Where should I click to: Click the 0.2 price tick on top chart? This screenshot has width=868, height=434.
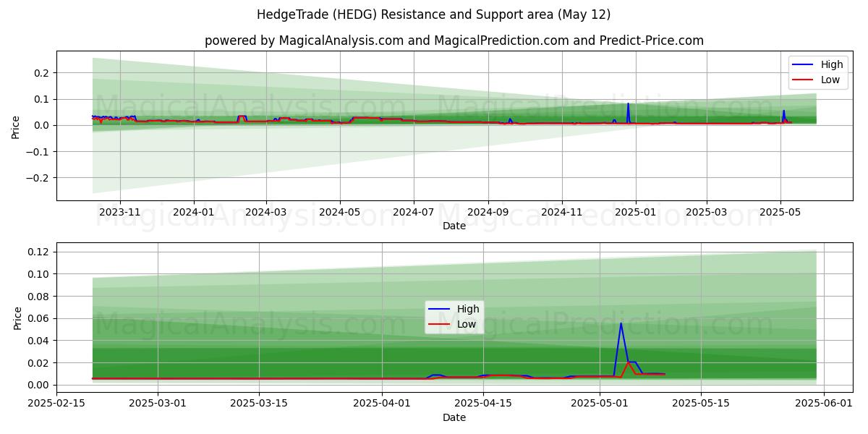[41, 73]
